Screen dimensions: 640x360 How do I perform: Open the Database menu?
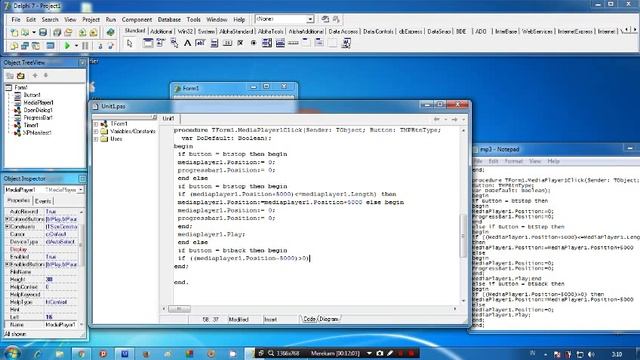(x=169, y=20)
